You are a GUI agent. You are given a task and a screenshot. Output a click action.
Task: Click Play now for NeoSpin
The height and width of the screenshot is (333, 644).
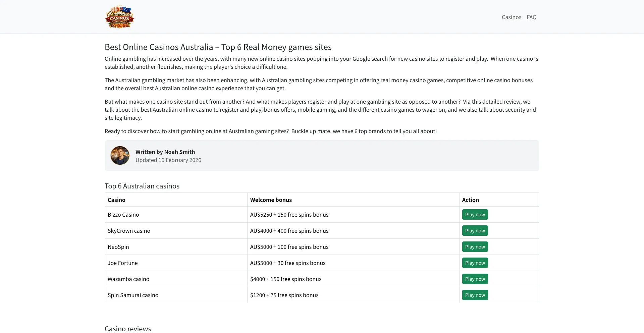click(x=475, y=247)
